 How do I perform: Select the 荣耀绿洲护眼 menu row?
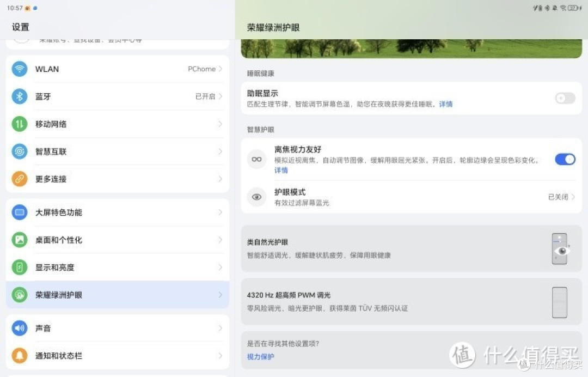point(118,295)
